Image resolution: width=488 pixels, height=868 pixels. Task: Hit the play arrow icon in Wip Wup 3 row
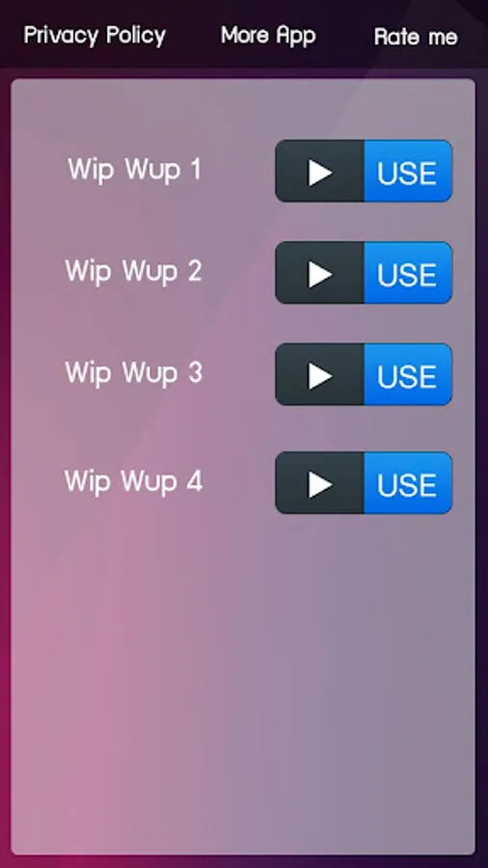click(320, 376)
